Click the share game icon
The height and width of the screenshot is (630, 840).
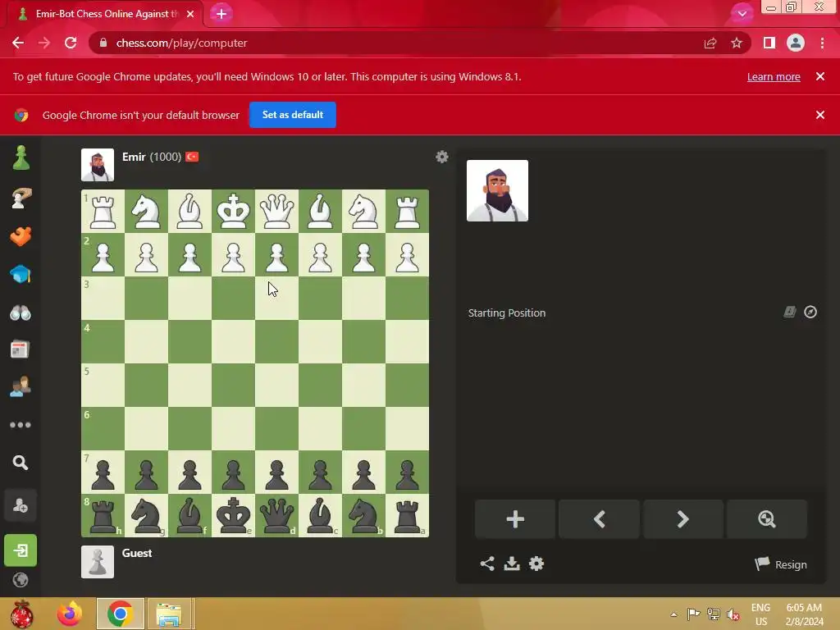point(487,564)
